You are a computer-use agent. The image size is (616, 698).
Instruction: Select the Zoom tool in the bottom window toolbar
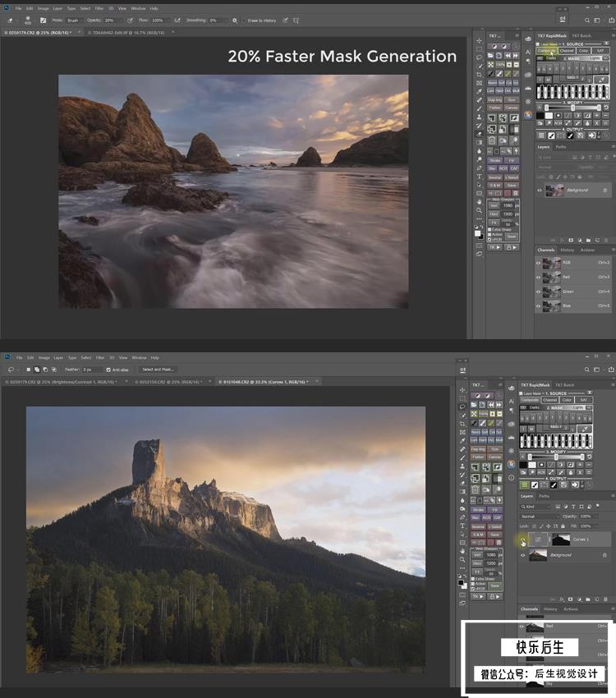point(462,559)
